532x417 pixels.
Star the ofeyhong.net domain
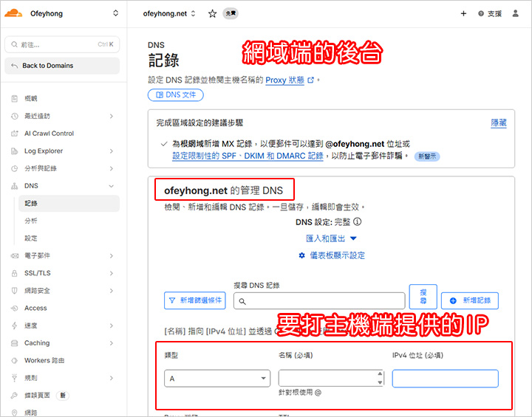(213, 13)
